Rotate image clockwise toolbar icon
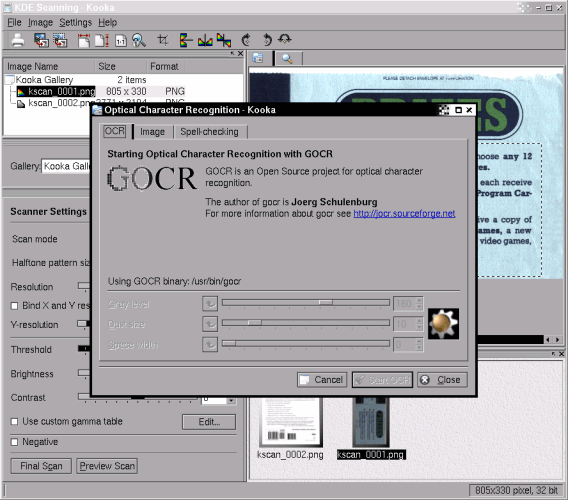Screen dimensions: 568x500 pyautogui.click(x=246, y=39)
